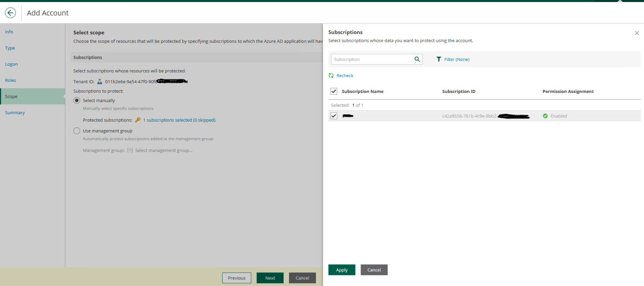Image resolution: width=644 pixels, height=286 pixels.
Task: Open the 'Select management group...' picker
Action: [163, 151]
